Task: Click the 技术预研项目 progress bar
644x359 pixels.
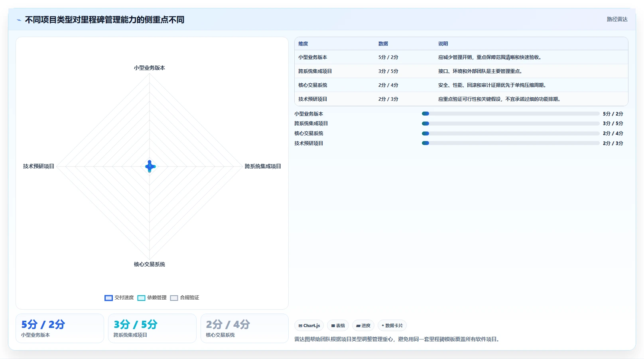Action: [x=510, y=143]
